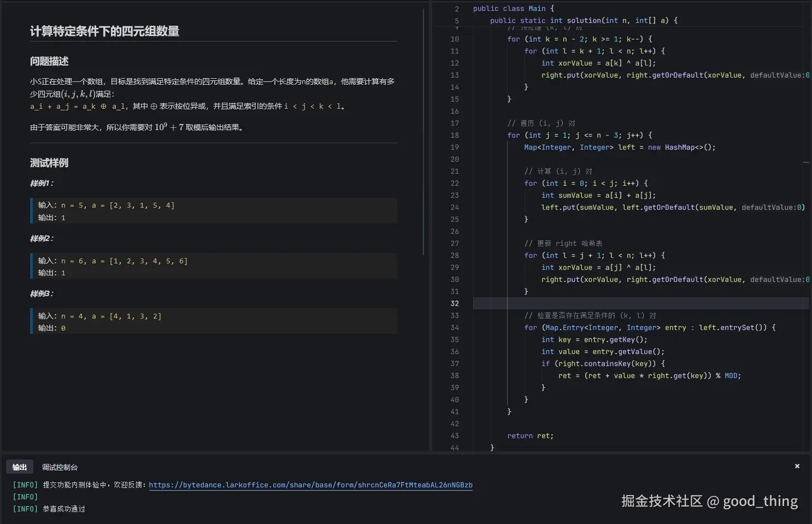Click line number 18 in the gutter
The image size is (812, 524).
(455, 135)
